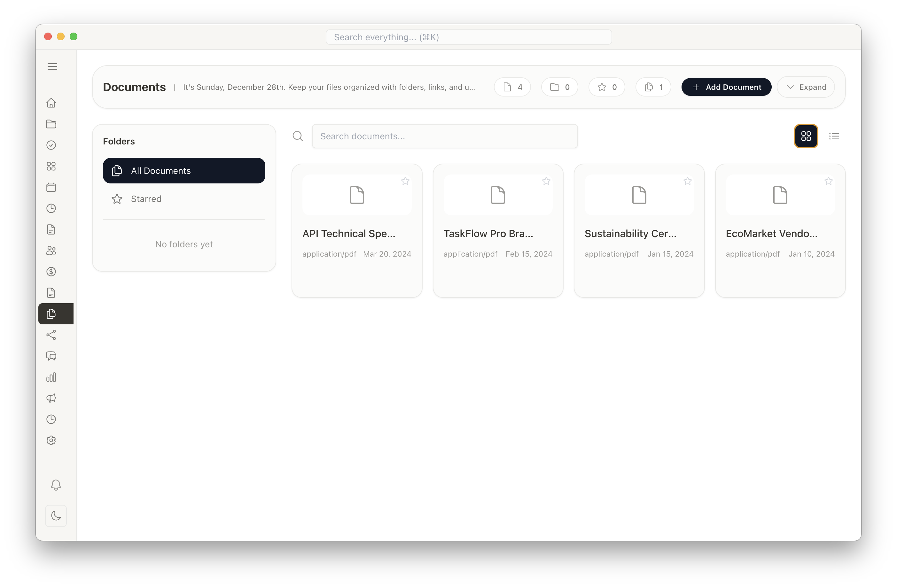The width and height of the screenshot is (897, 588).
Task: Open the document icon above people icon
Action: click(x=51, y=229)
